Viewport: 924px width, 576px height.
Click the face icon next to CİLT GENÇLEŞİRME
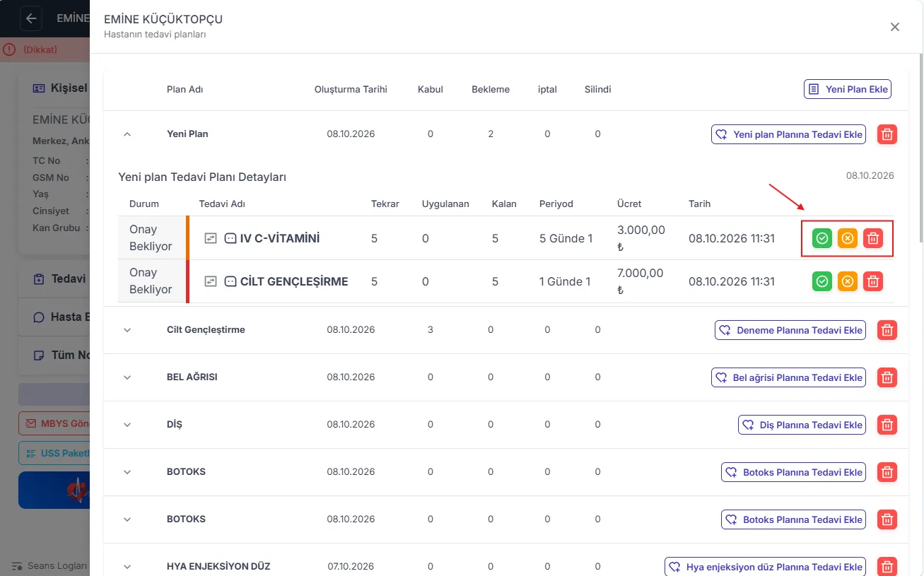point(230,281)
